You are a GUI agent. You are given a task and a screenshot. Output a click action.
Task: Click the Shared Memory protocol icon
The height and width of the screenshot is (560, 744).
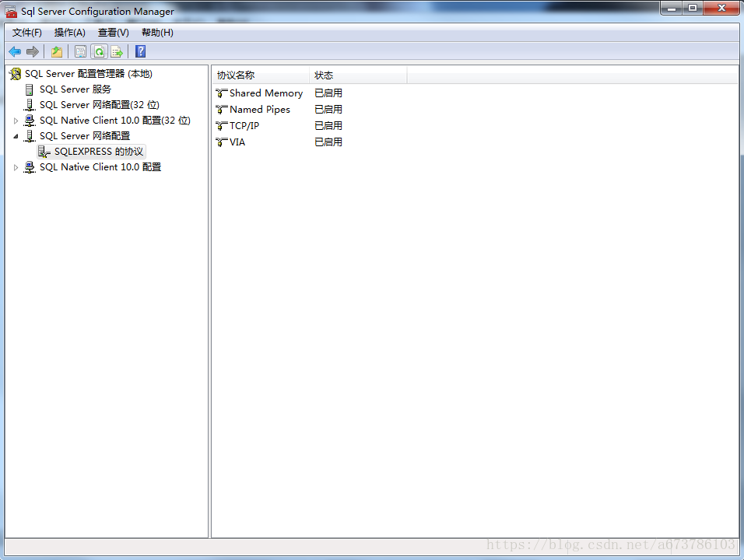pos(222,93)
